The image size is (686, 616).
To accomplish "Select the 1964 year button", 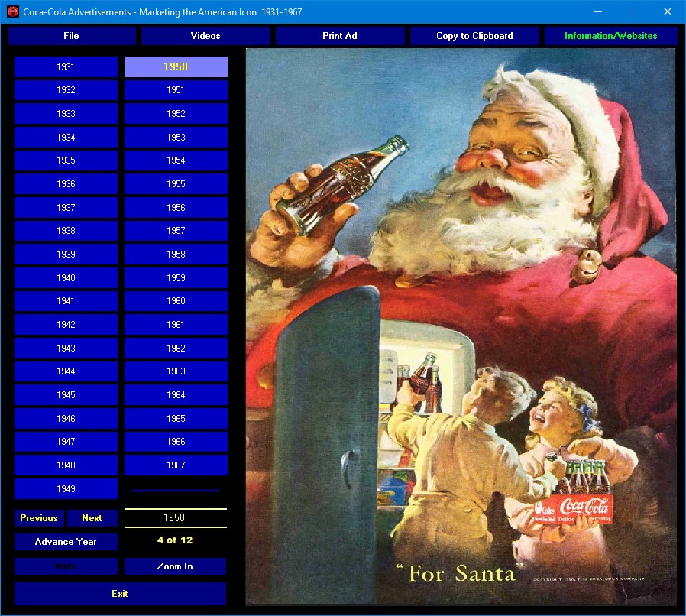I will [x=176, y=395].
